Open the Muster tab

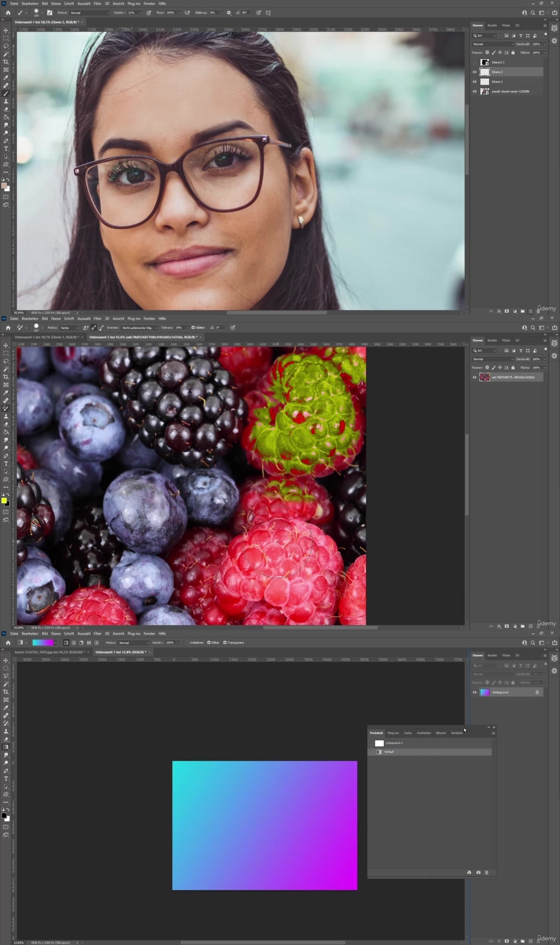click(441, 733)
